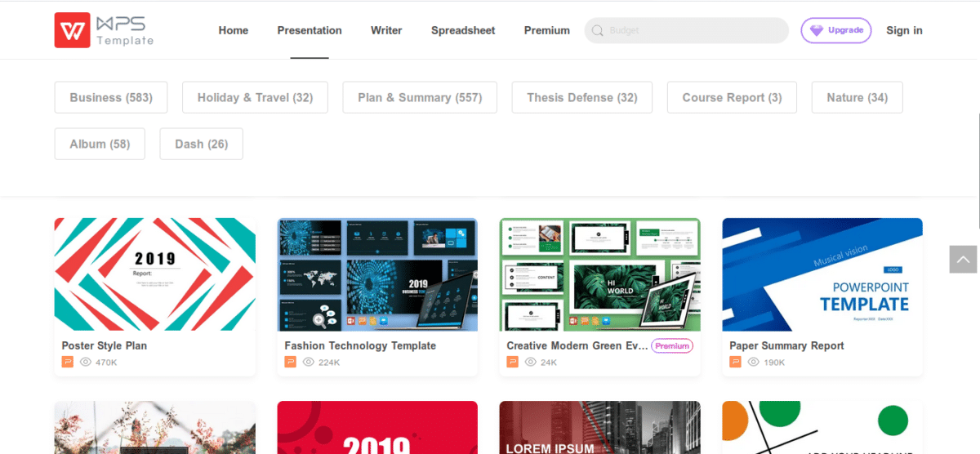980x454 pixels.
Task: Click the search magnifier icon
Action: tap(598, 31)
